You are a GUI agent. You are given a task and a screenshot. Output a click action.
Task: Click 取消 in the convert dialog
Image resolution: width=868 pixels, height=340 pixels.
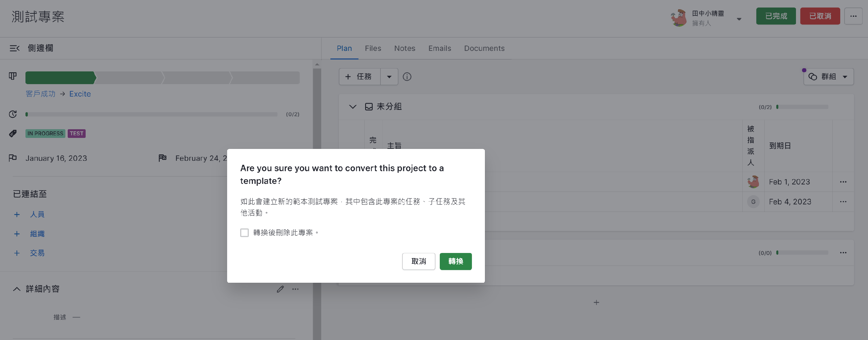coord(418,261)
